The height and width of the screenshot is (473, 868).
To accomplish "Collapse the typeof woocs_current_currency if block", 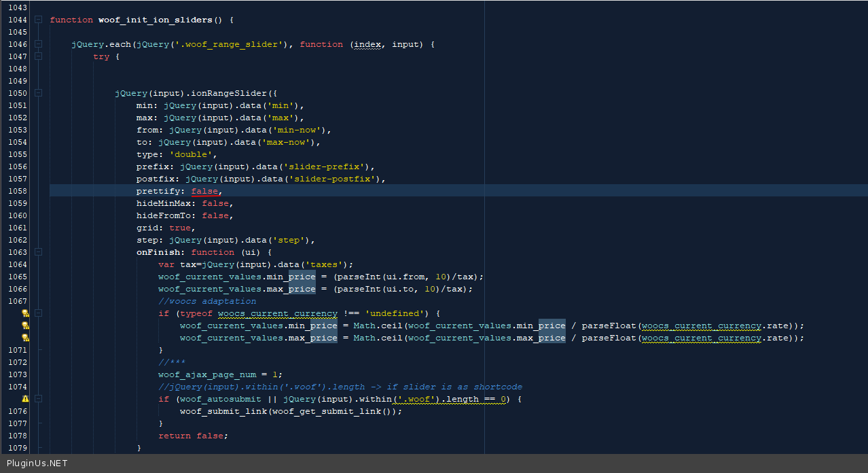I will [38, 313].
